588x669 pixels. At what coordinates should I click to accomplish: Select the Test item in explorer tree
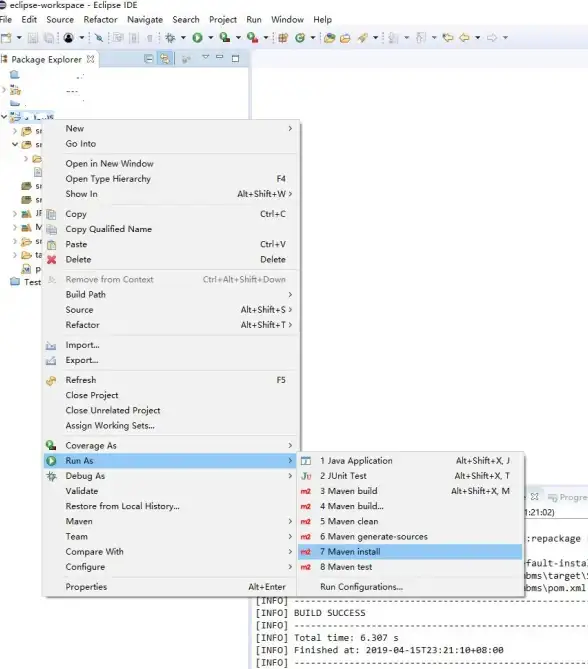point(26,282)
